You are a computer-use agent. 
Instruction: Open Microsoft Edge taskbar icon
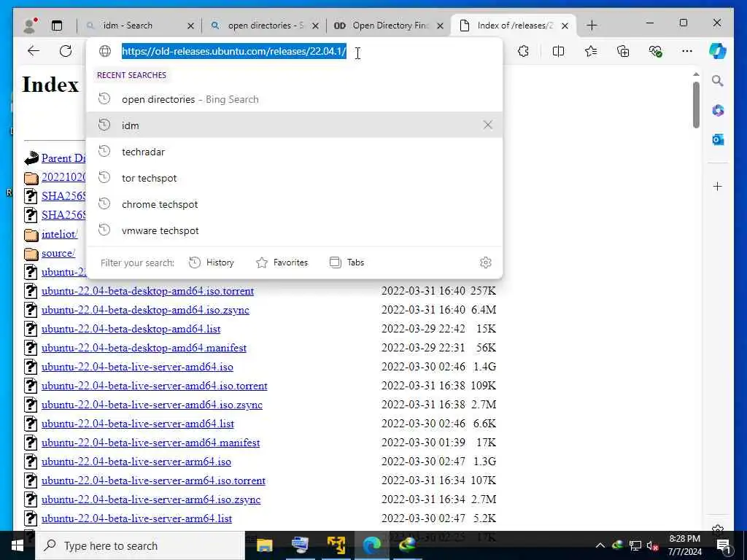point(372,545)
